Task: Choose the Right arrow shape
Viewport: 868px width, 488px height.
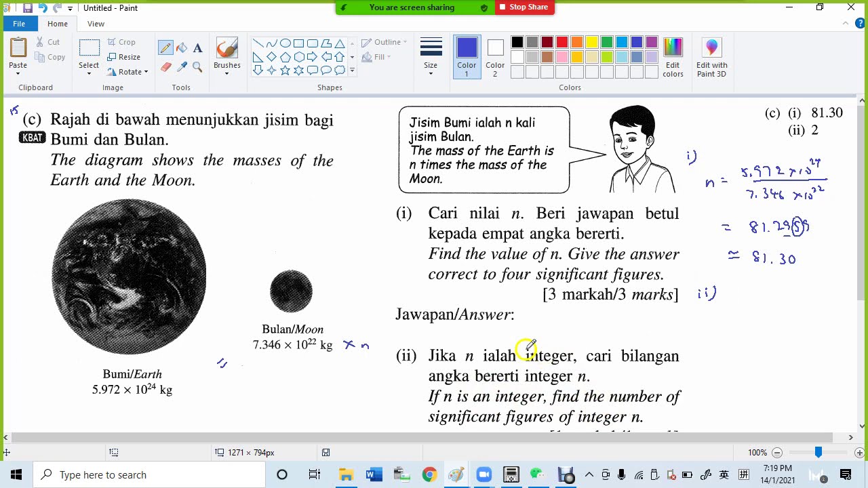Action: (x=312, y=57)
